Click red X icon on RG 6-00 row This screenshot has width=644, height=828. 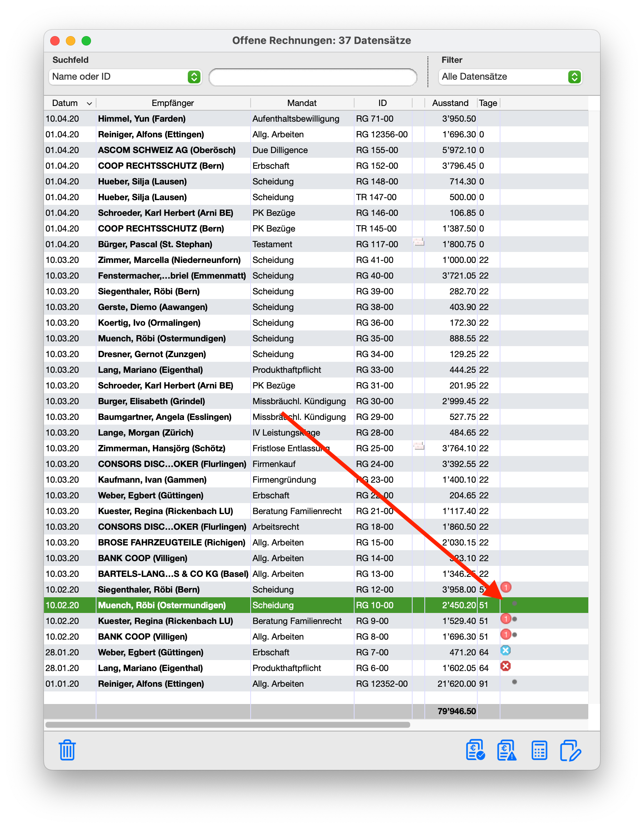506,666
